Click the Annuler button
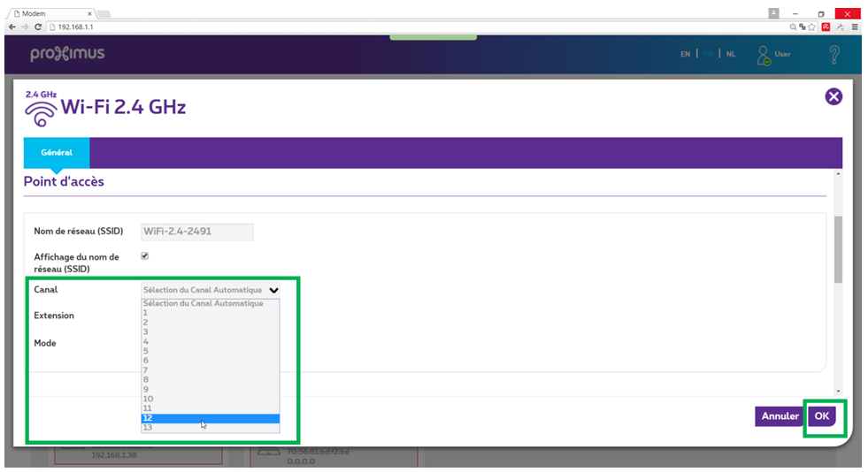Viewport: 868px width, 472px height. [x=780, y=416]
